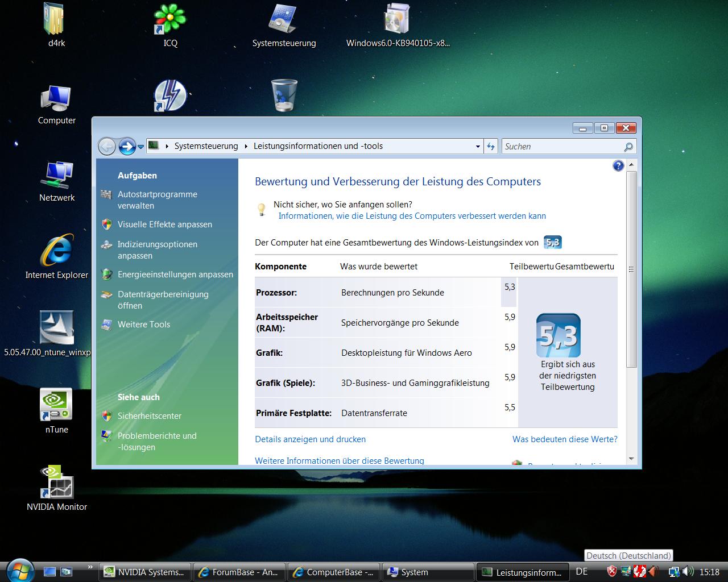Select the lightning bolt shortcut icon on desktop
This screenshot has width=728, height=582.
[x=170, y=95]
